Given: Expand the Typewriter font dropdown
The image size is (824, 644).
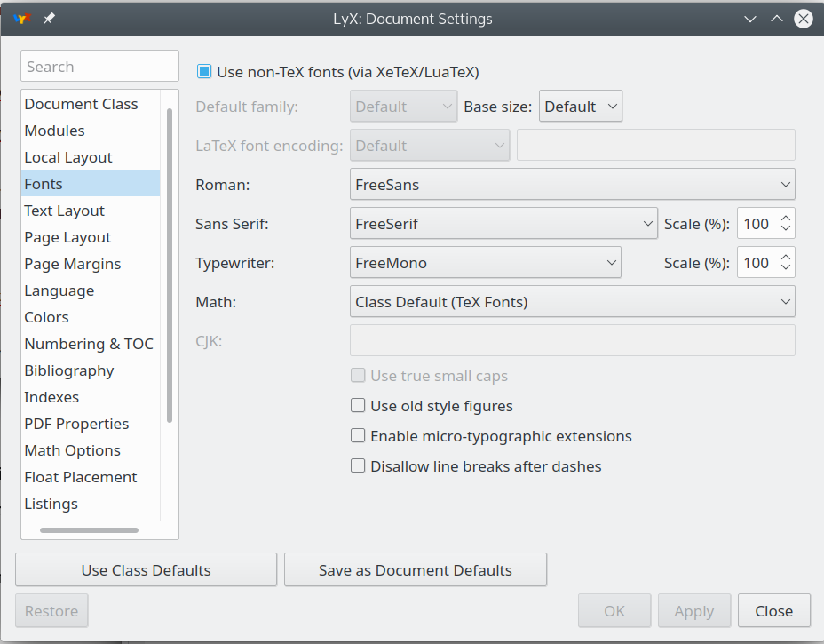Looking at the screenshot, I should point(486,263).
